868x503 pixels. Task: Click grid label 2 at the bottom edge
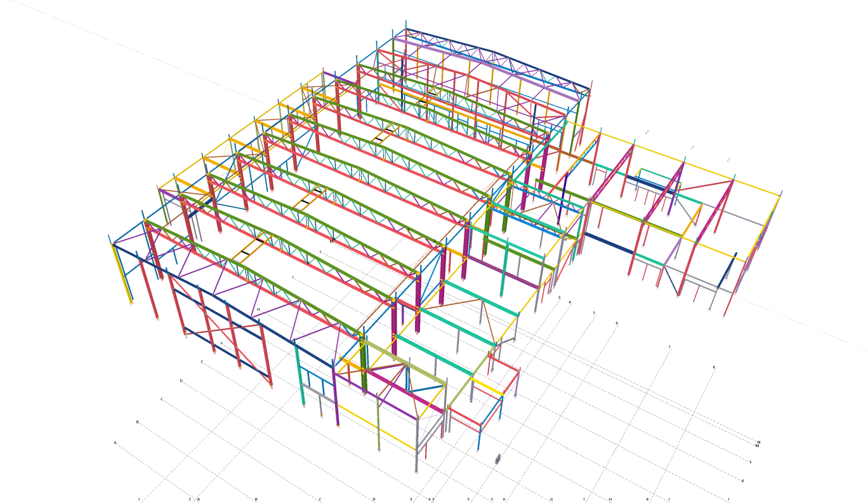click(x=190, y=499)
